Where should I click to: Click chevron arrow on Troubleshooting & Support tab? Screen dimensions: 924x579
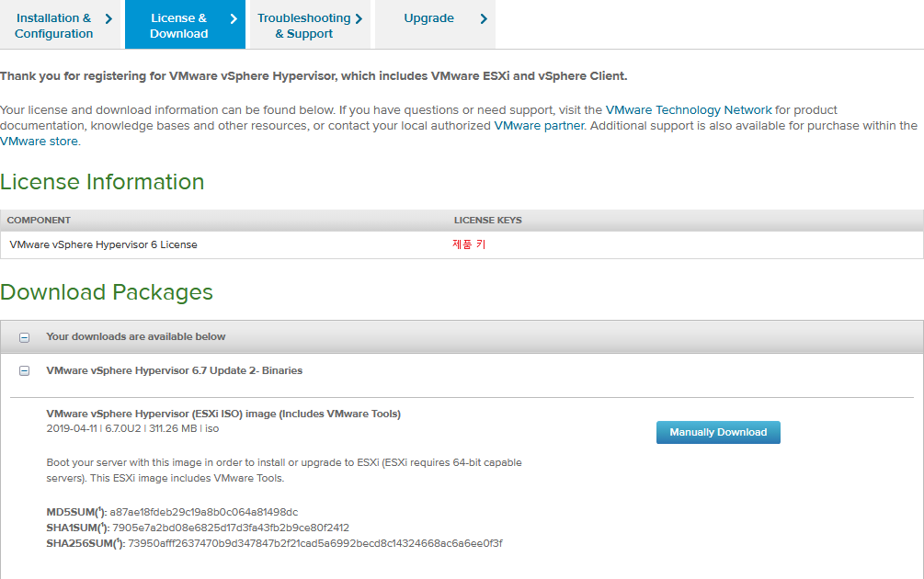(x=359, y=19)
